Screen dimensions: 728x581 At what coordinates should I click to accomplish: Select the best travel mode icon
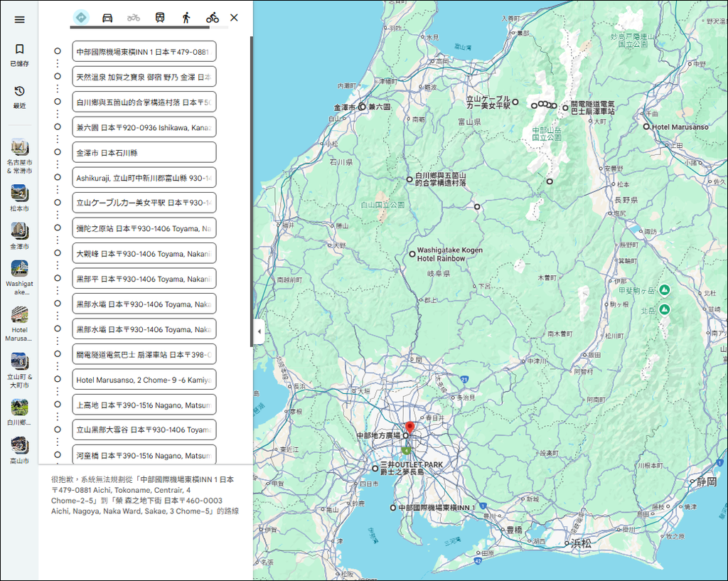click(81, 18)
